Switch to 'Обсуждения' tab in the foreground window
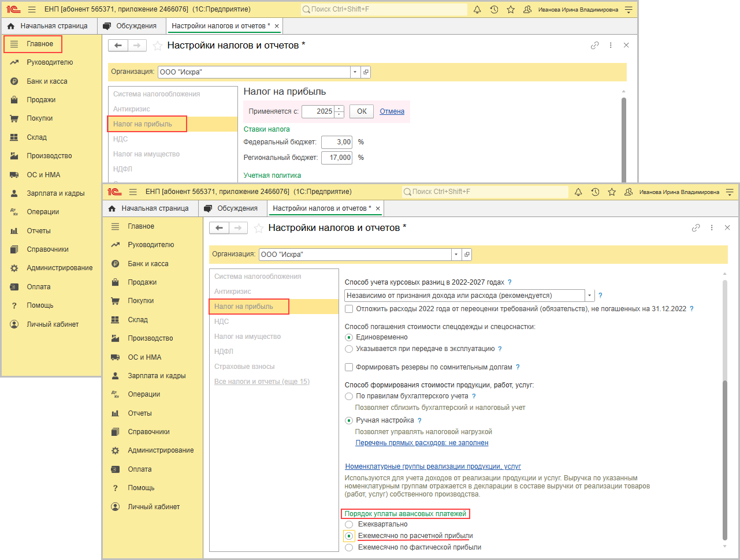The width and height of the screenshot is (740, 560). (x=237, y=208)
